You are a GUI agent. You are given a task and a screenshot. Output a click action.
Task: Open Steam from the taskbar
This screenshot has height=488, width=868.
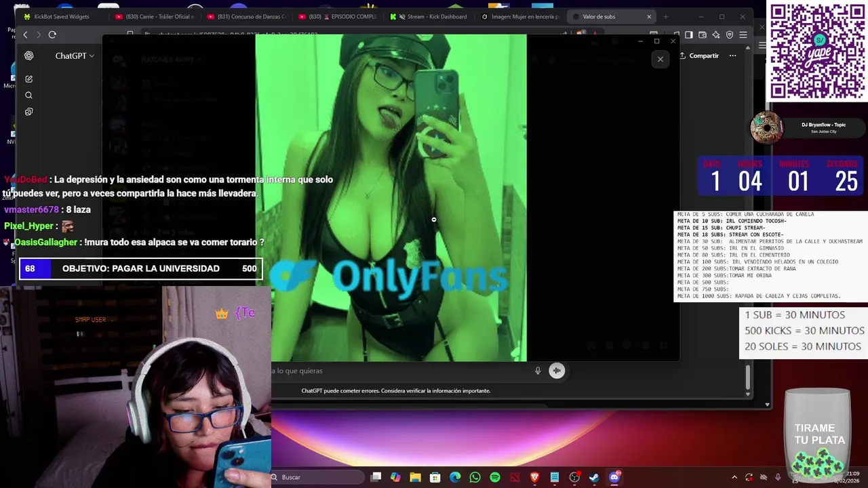point(594,477)
